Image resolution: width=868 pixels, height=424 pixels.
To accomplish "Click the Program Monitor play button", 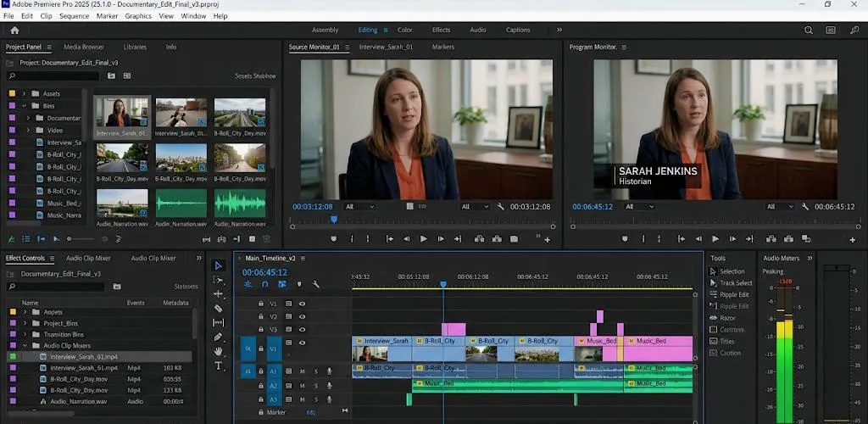I will pos(715,239).
